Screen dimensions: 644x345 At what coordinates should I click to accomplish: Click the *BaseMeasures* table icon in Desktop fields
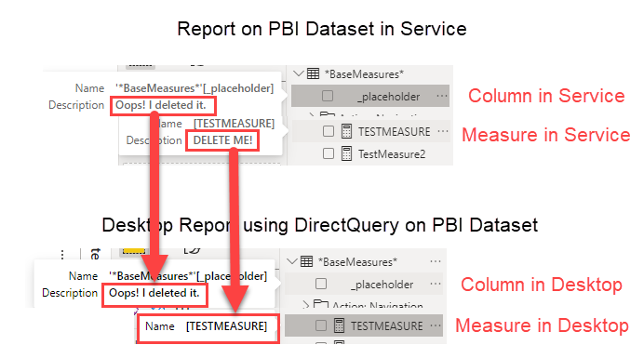[306, 261]
